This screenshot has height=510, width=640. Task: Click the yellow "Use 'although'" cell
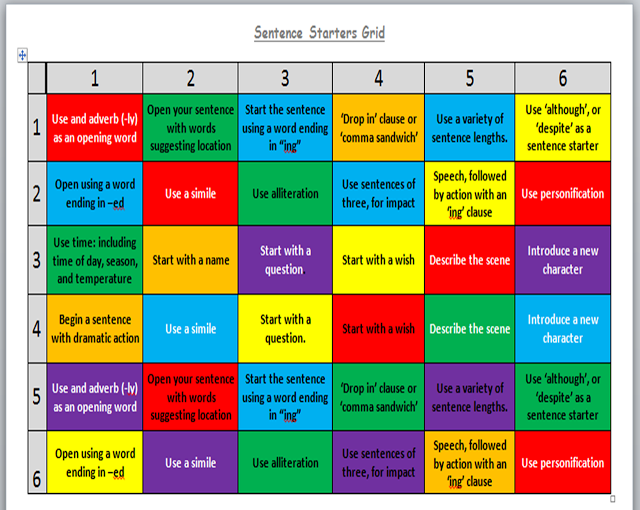point(563,127)
